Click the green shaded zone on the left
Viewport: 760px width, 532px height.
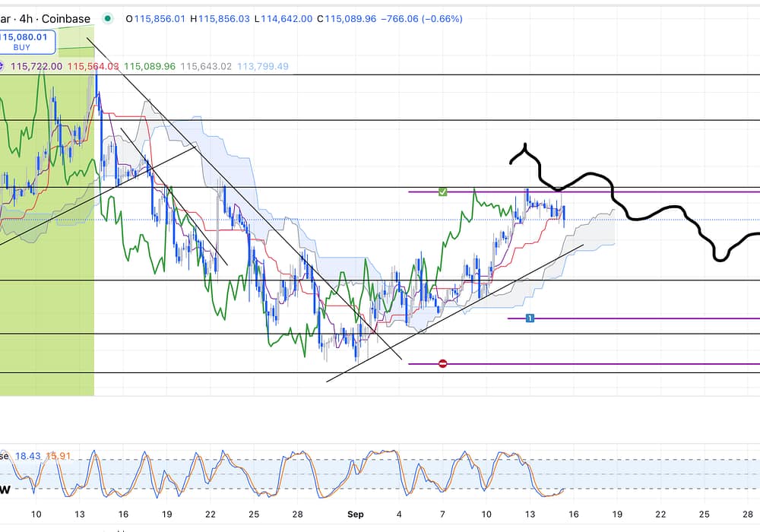click(46, 304)
